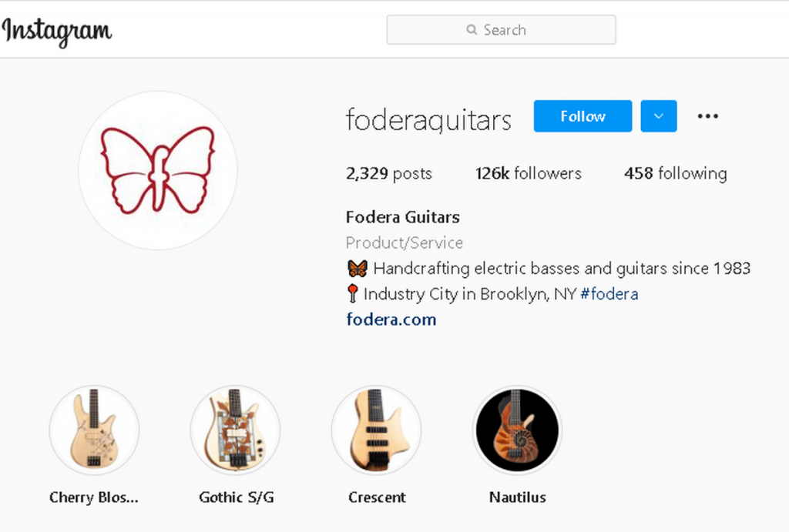
Task: Click the 2,329 posts count
Action: pyautogui.click(x=389, y=173)
